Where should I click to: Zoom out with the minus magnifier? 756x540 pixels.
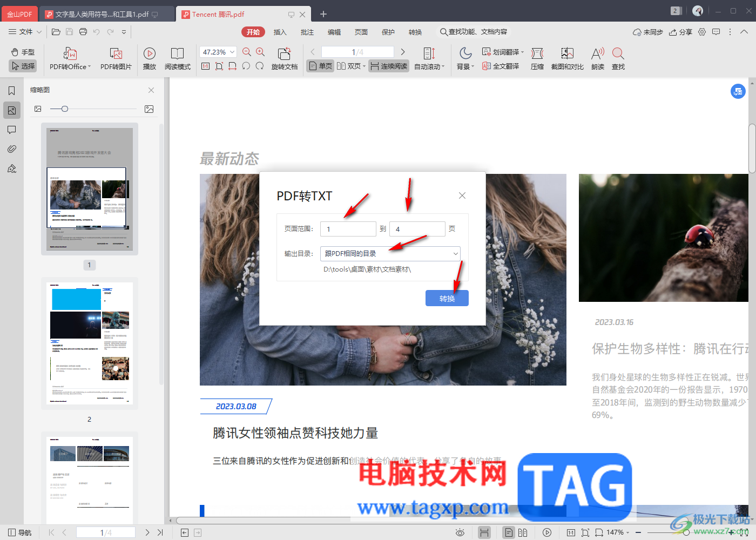click(247, 52)
